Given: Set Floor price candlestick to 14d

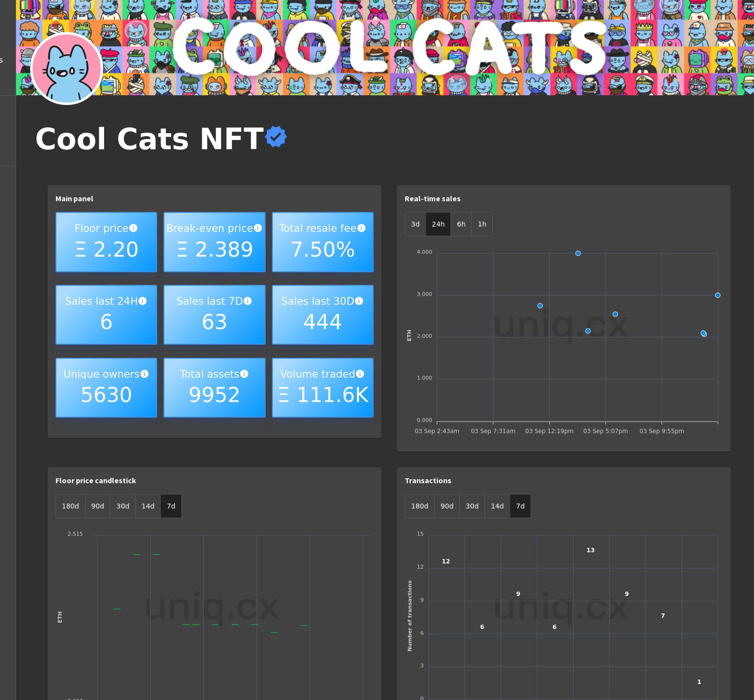Looking at the screenshot, I should [x=148, y=506].
